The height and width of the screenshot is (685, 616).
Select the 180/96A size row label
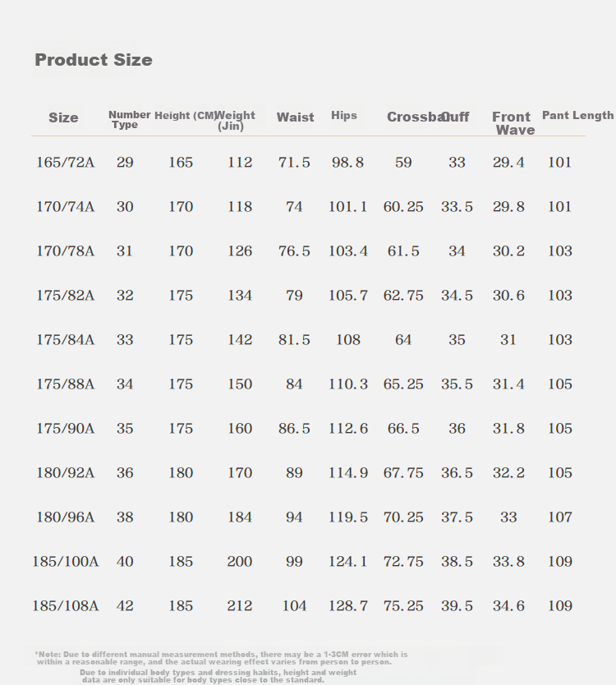(x=65, y=517)
